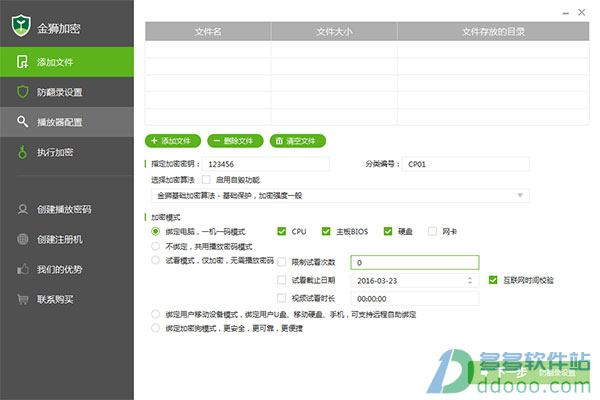
Task: Check the 网卡 checkbox
Action: point(432,231)
